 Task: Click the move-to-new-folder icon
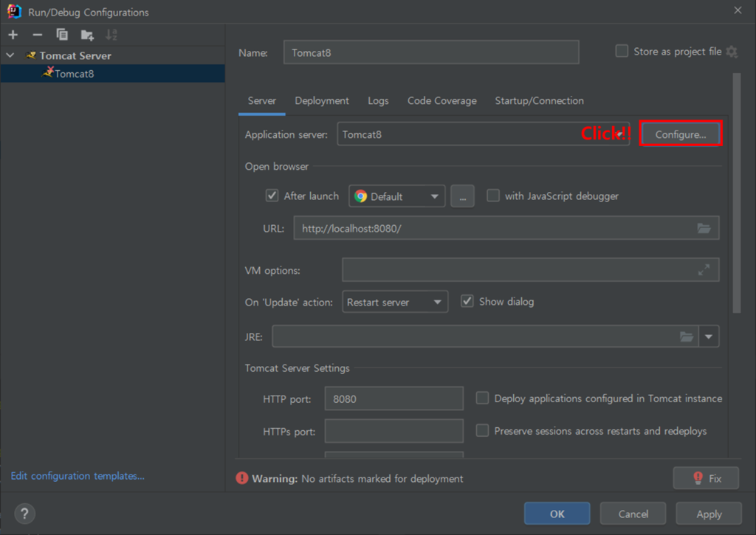pyautogui.click(x=87, y=35)
